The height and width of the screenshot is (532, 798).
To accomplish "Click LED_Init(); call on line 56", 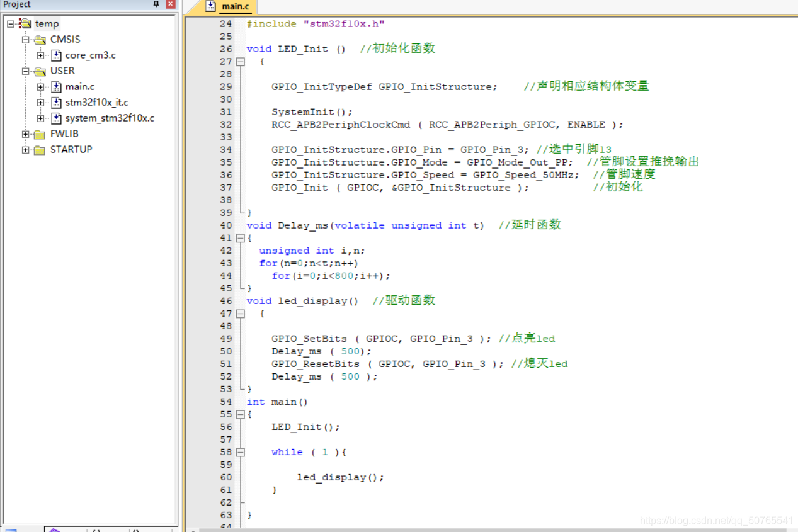I will (306, 427).
